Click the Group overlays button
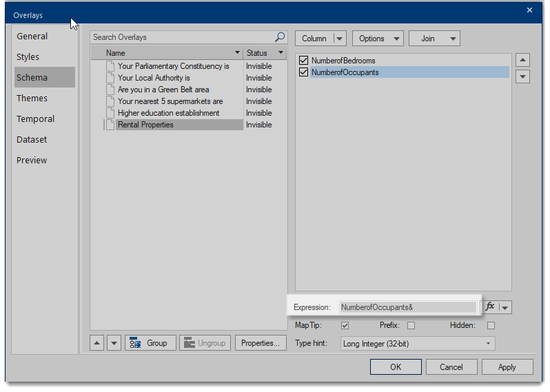The width and height of the screenshot is (550, 392). 149,343
